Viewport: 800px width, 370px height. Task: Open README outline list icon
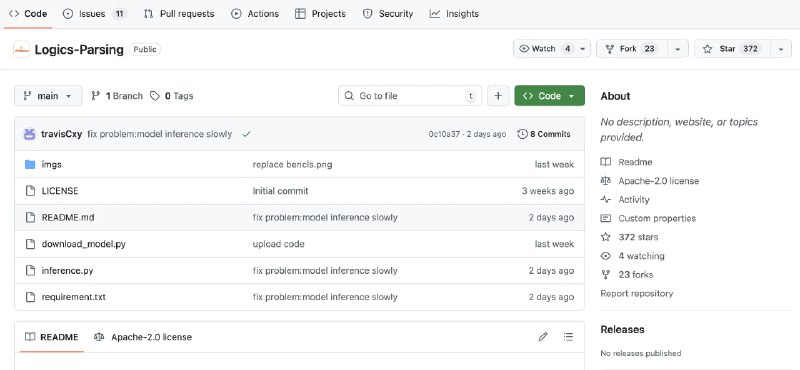(x=568, y=337)
